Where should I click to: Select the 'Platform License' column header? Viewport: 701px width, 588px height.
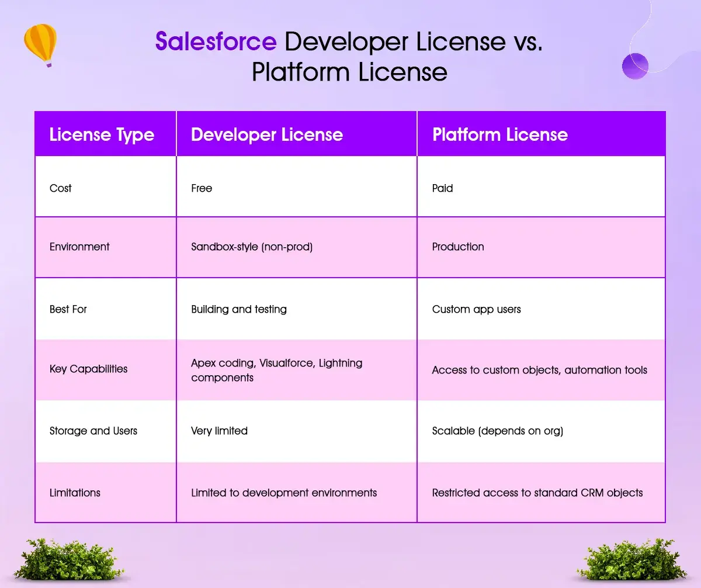click(x=499, y=134)
